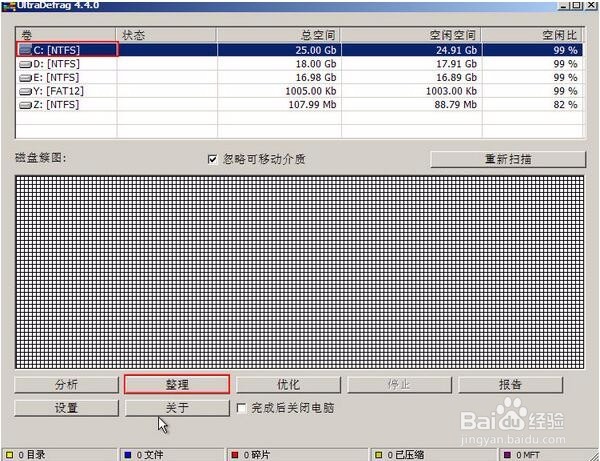Image resolution: width=600 pixels, height=461 pixels.
Task: Sort by the 总空间 column header
Action: pos(279,35)
